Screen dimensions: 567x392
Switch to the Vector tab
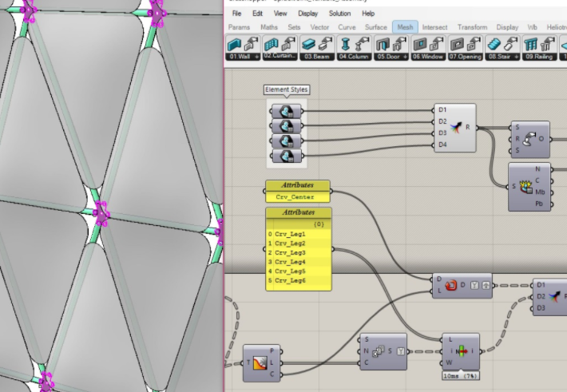click(319, 27)
